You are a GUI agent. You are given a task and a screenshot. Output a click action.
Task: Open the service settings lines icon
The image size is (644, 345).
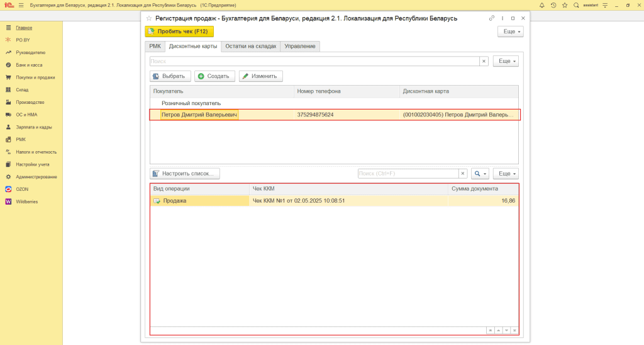[x=605, y=5]
